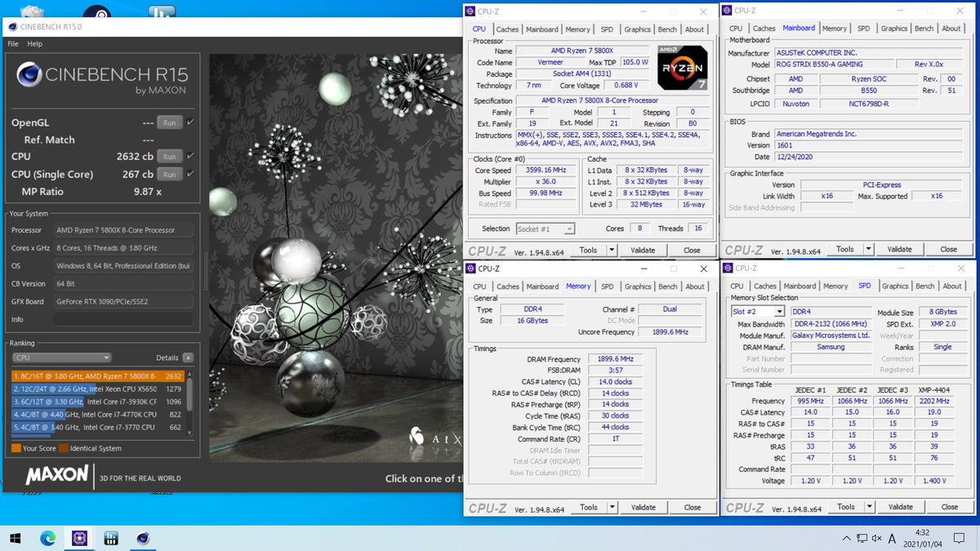The image size is (980, 551).
Task: Toggle the IME input mode indicator A
Action: tap(892, 538)
